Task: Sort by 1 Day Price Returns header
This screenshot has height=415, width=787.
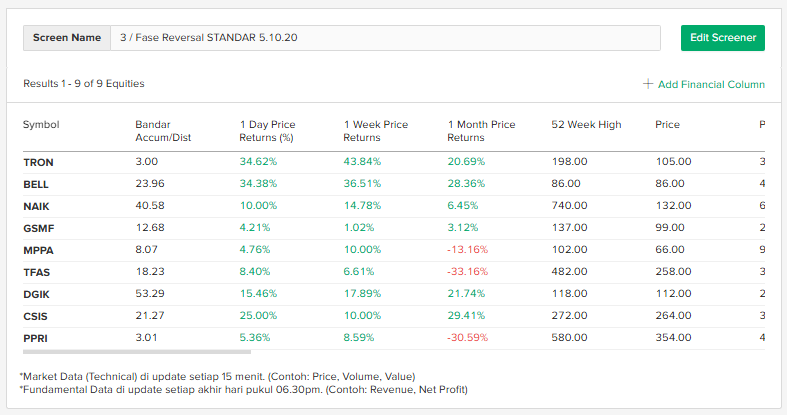Action: click(x=267, y=131)
